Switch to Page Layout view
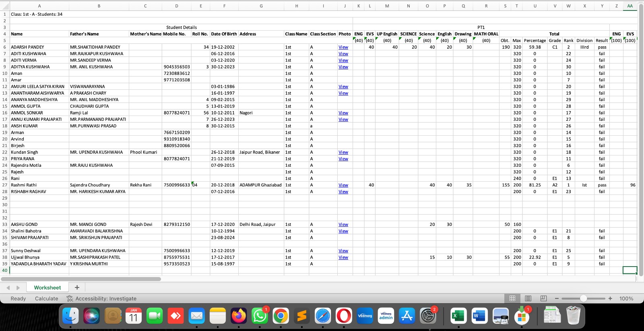 pyautogui.click(x=528, y=298)
